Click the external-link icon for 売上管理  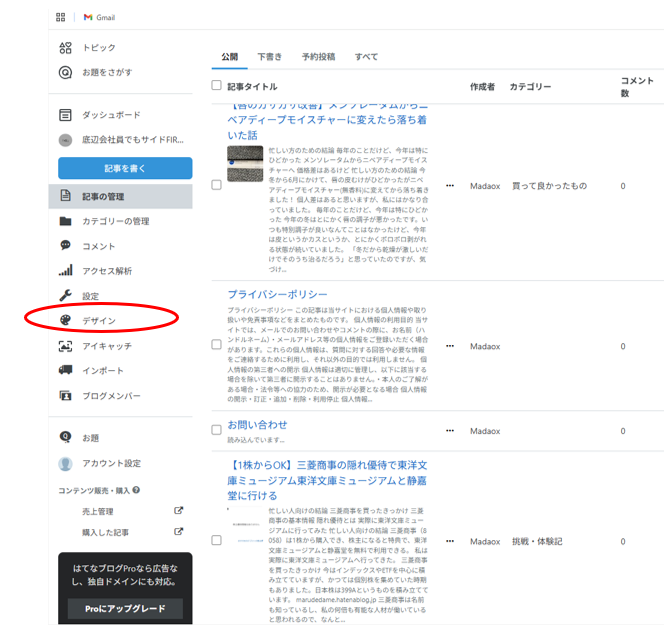pos(179,511)
